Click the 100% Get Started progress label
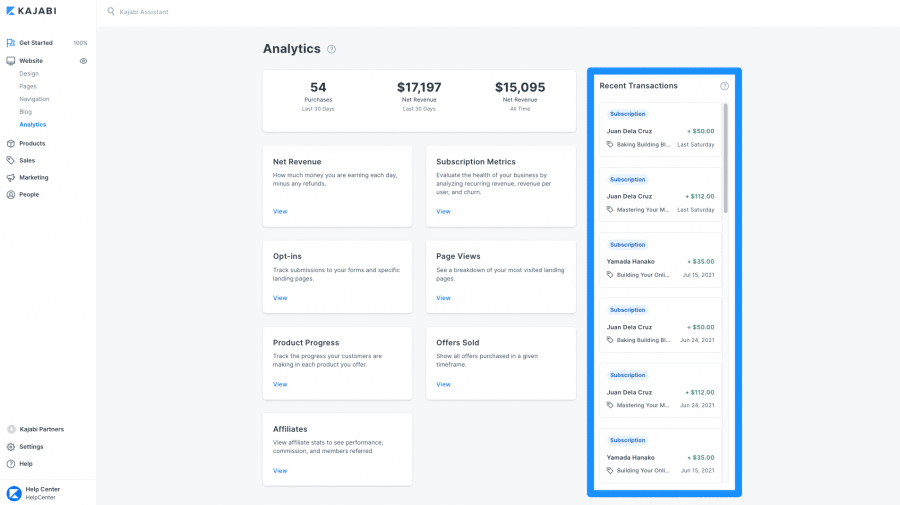 click(80, 43)
